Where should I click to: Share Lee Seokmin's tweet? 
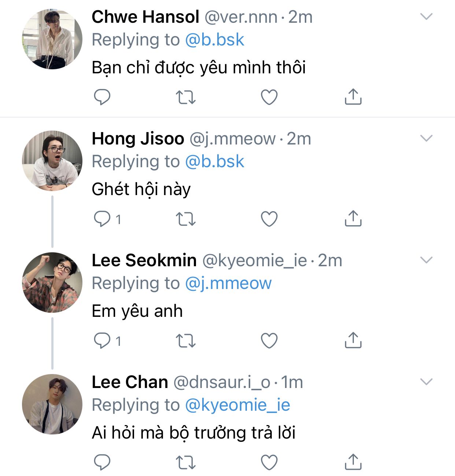353,340
